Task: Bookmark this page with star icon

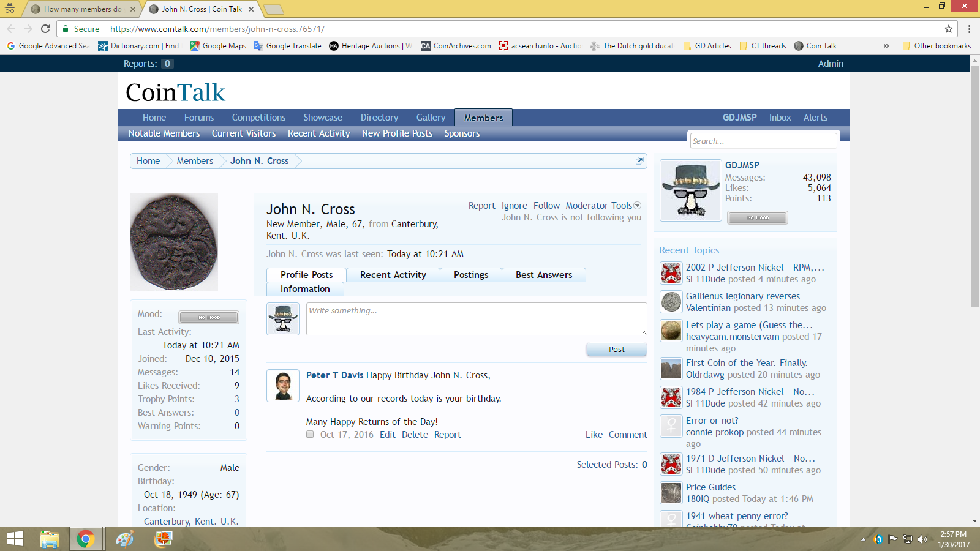Action: coord(949,29)
